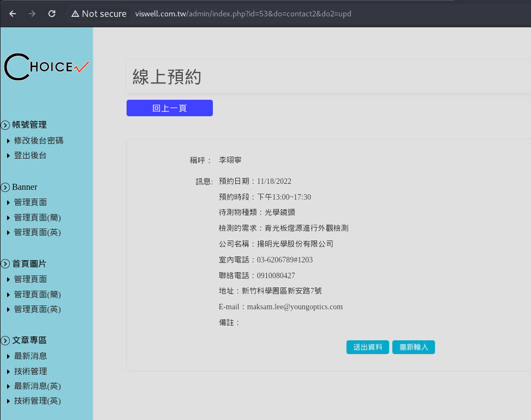Open 管理頁面(英) under 首頁圖片
Image resolution: width=531 pixels, height=420 pixels.
tap(37, 309)
